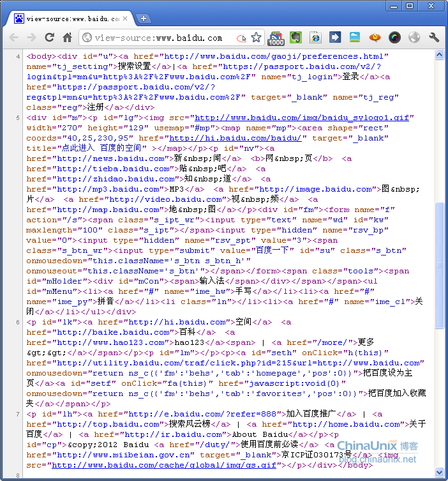Open the wrench settings menu
Screen dimensions: 448x481
pos(434,38)
